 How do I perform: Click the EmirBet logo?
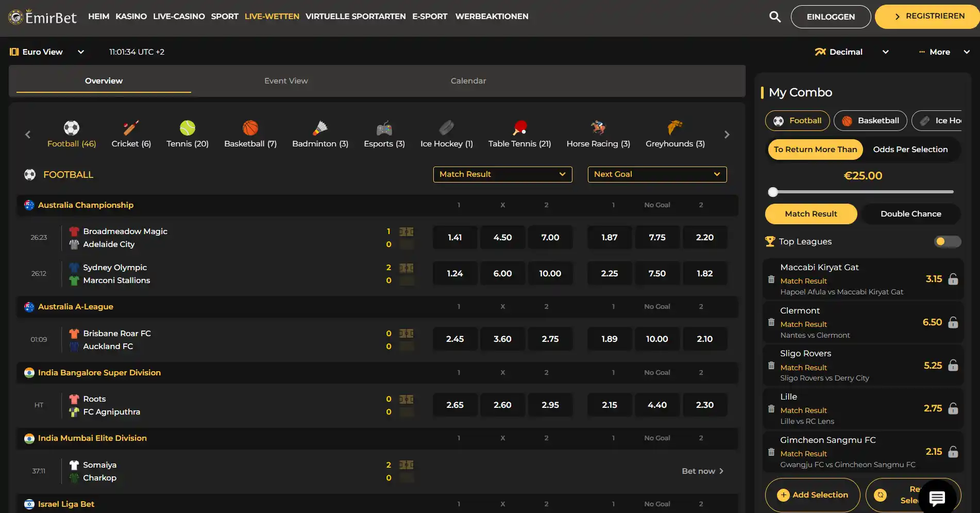coord(42,17)
